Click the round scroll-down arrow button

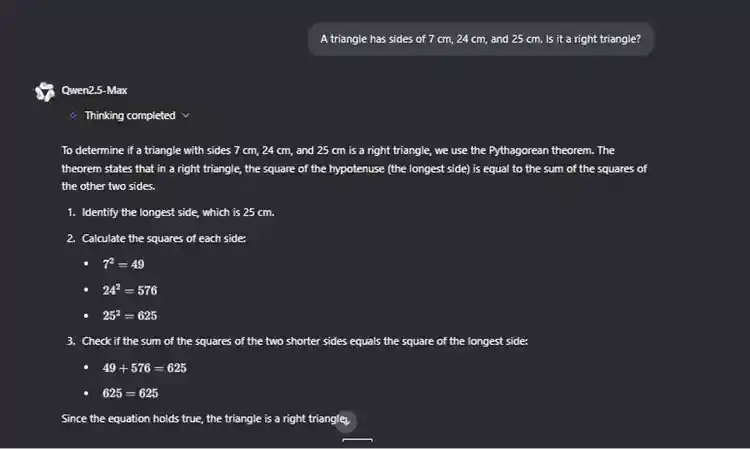(345, 420)
